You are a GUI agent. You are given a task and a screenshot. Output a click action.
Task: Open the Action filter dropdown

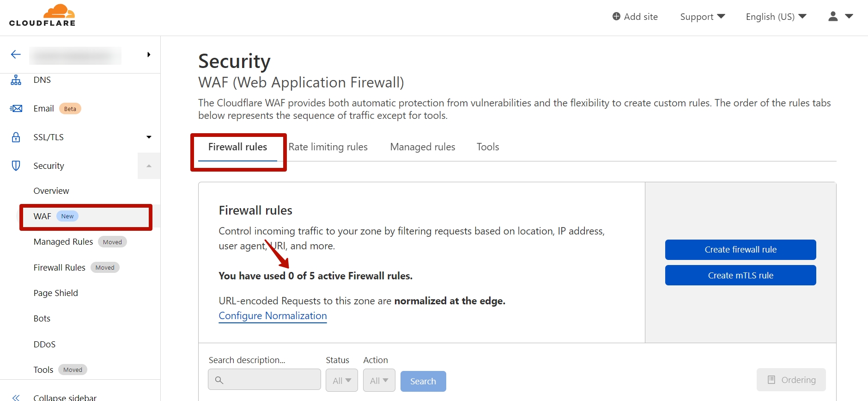[379, 380]
